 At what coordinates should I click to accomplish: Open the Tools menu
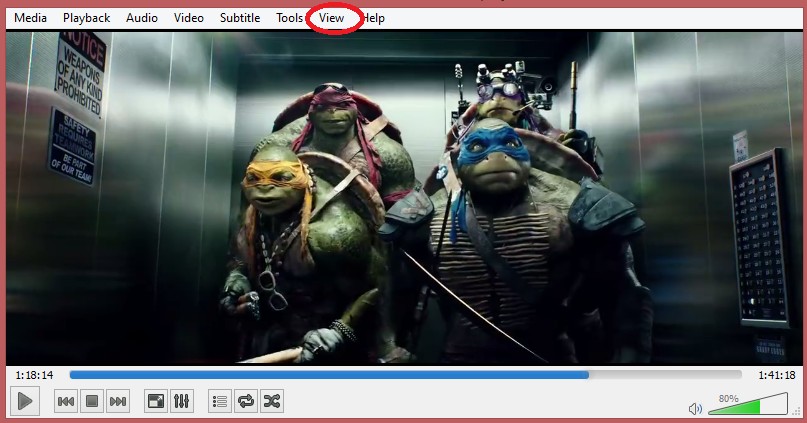coord(289,18)
